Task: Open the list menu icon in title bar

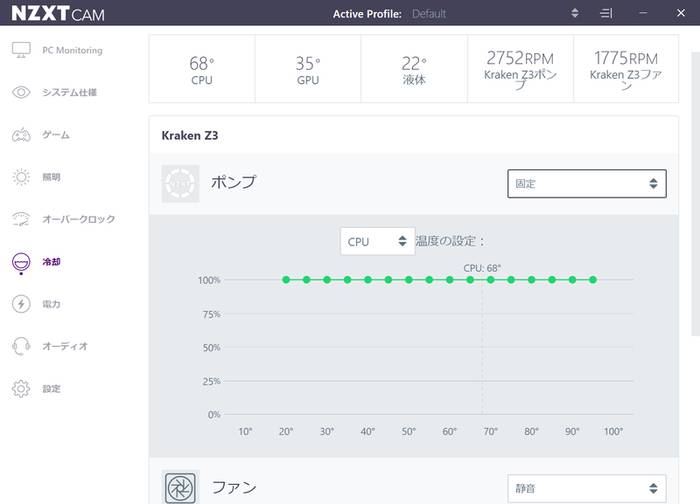Action: [606, 13]
